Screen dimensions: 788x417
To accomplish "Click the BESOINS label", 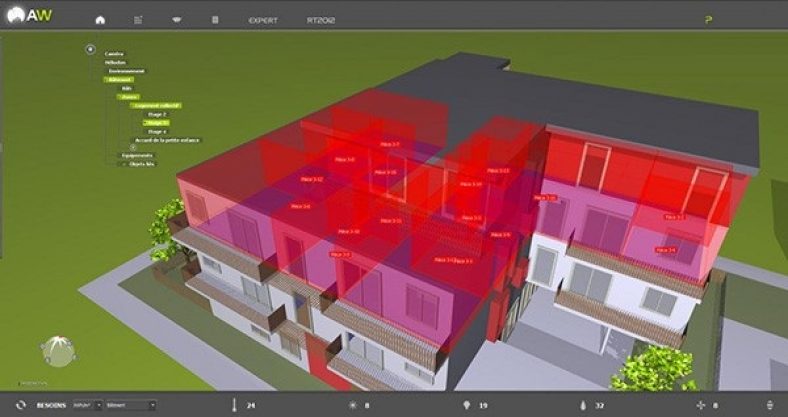I will tap(51, 405).
